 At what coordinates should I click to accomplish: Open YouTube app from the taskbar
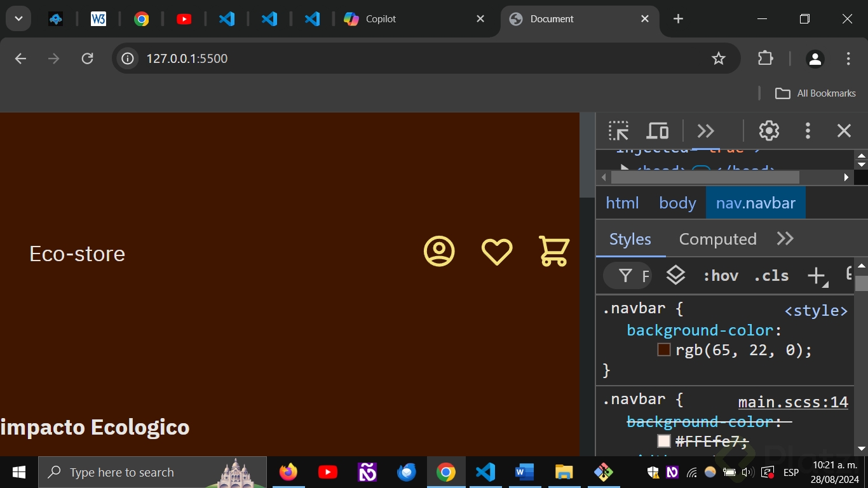[x=328, y=472]
